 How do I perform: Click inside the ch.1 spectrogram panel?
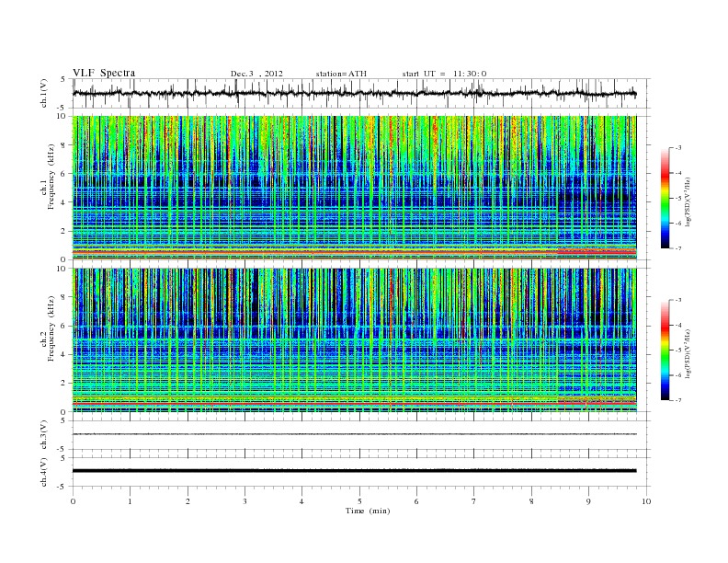(x=354, y=188)
